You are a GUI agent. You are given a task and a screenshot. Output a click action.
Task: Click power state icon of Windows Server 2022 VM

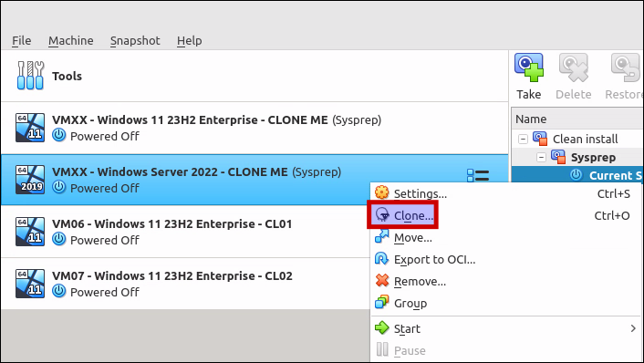click(x=58, y=187)
